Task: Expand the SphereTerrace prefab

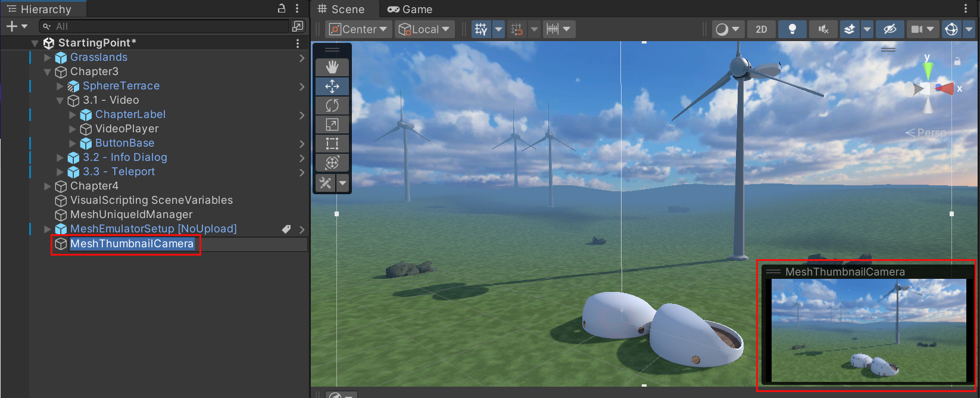Action: [x=60, y=86]
